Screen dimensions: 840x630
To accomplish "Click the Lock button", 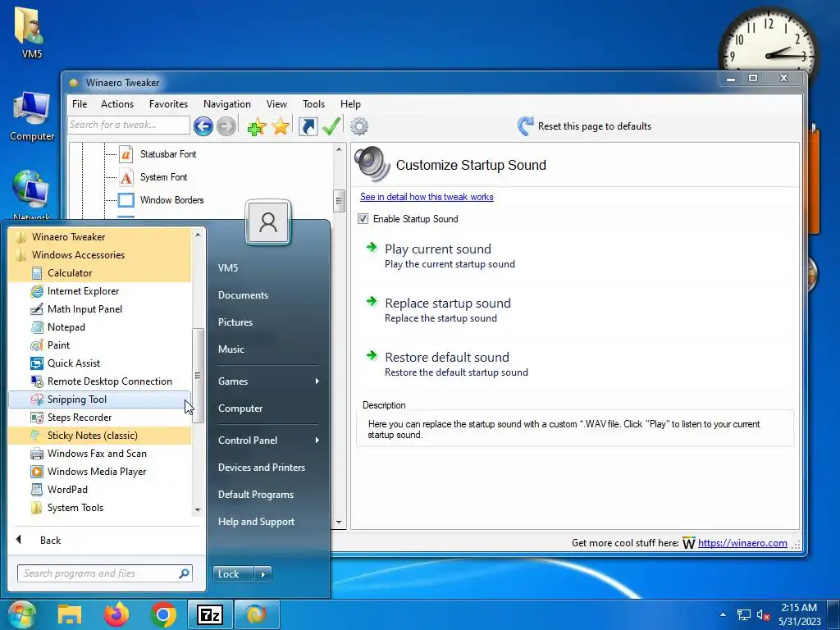I will [x=233, y=573].
